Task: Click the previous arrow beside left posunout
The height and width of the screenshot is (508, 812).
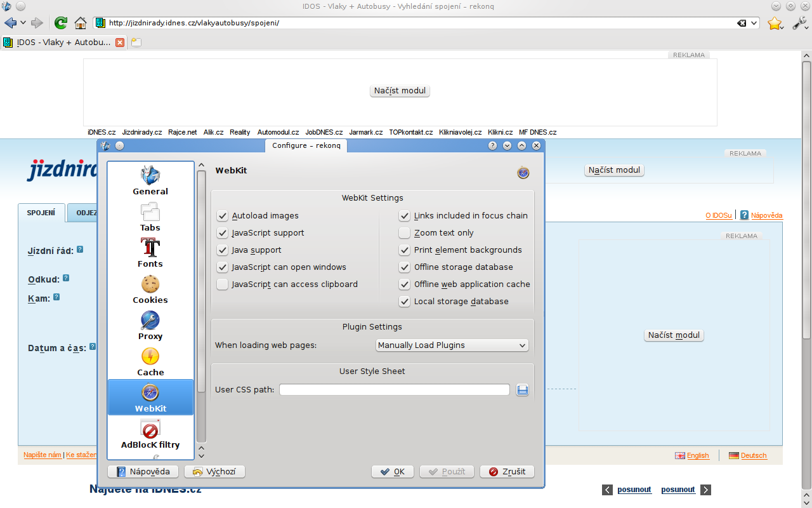Action: point(608,490)
